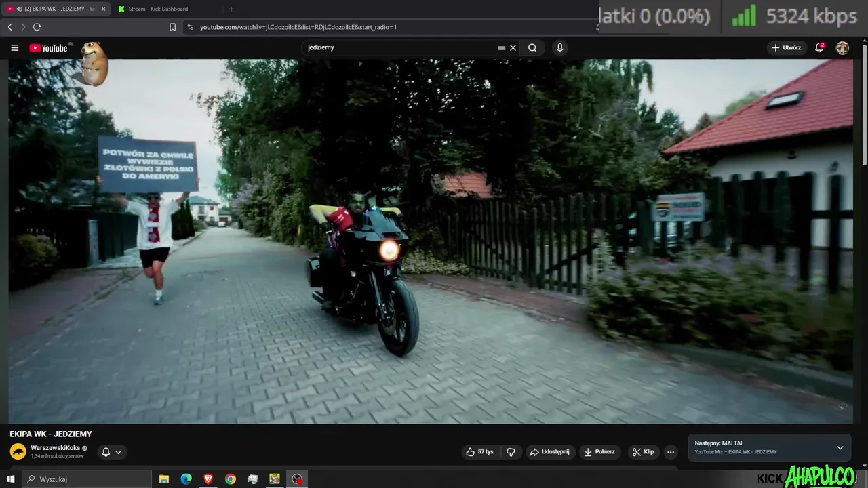Start voice search with the microphone icon
This screenshot has width=868, height=488.
[x=559, y=47]
